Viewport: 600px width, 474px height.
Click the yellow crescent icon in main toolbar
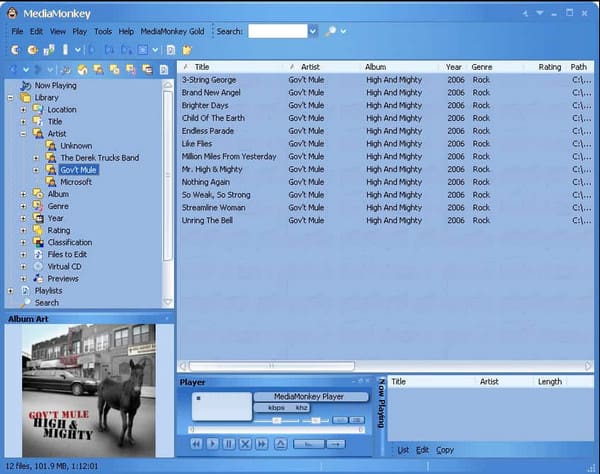click(x=15, y=50)
